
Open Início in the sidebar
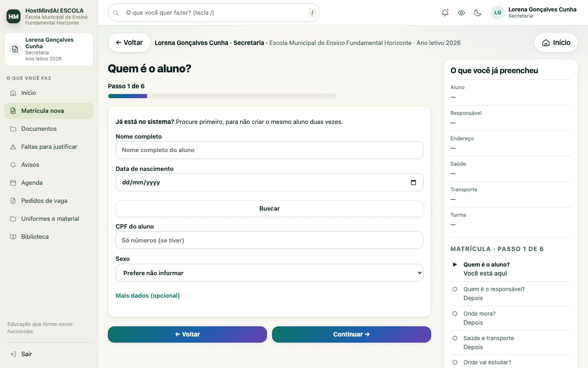(x=49, y=93)
